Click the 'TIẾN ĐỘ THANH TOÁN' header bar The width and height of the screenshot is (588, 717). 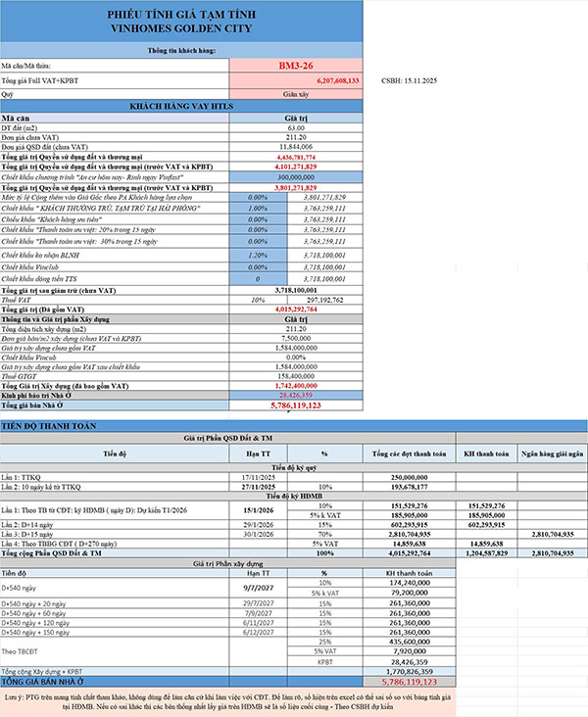tap(294, 426)
